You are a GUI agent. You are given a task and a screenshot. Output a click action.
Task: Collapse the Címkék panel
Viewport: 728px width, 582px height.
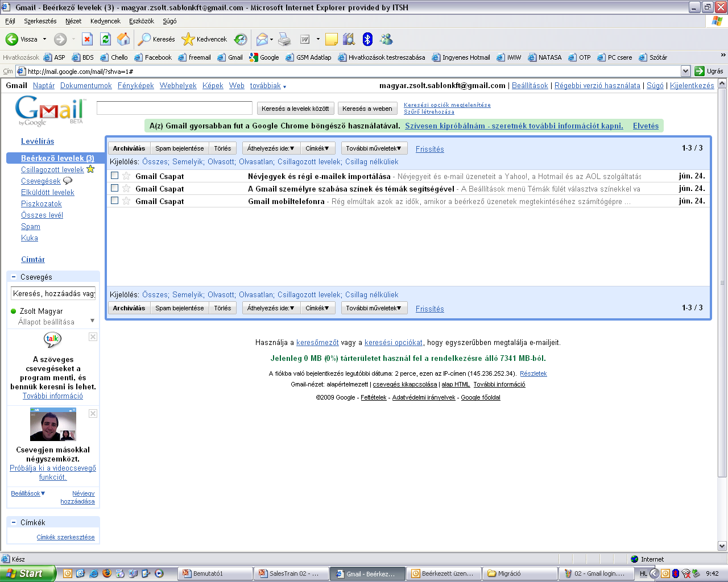coord(14,522)
